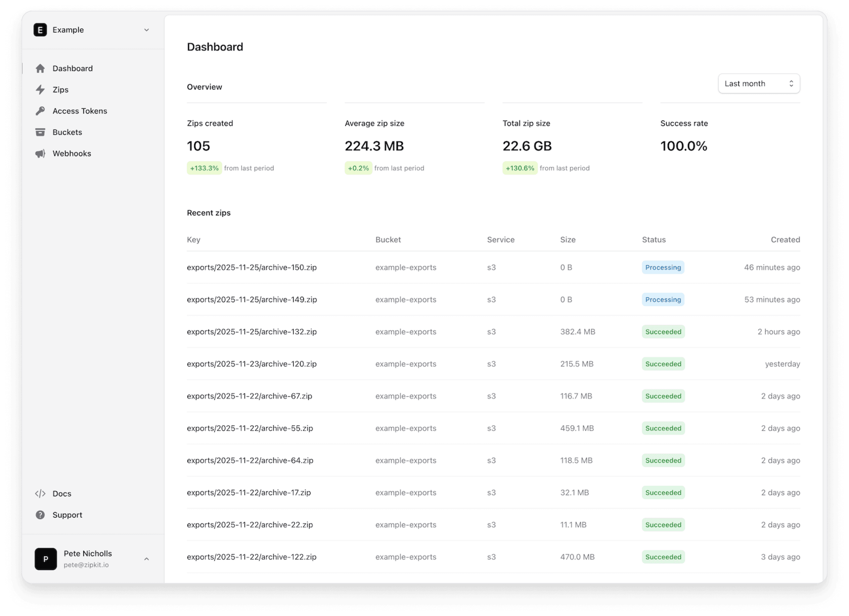Click the lightning bolt Zips icon

pyautogui.click(x=40, y=89)
